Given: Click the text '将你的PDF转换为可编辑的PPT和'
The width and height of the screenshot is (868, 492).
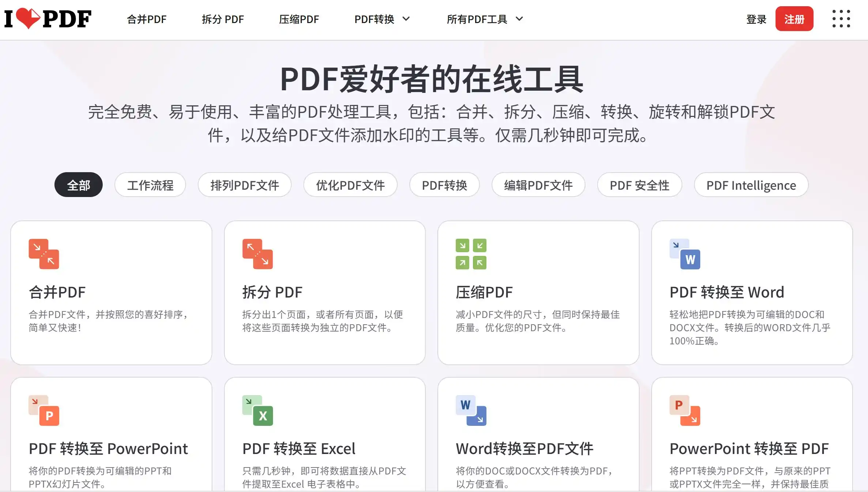Looking at the screenshot, I should click(x=100, y=471).
